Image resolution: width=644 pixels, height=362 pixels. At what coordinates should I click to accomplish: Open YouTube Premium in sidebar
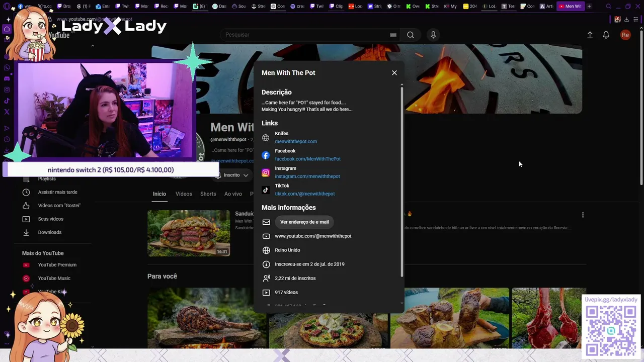tap(57, 265)
